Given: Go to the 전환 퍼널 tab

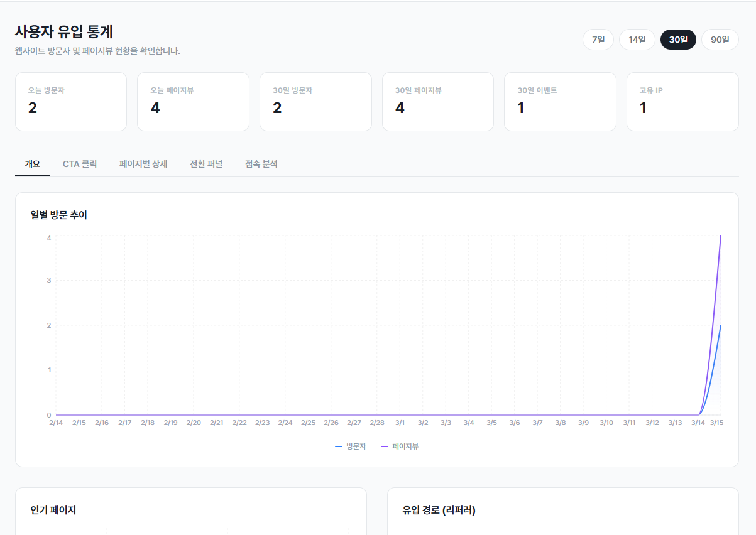Looking at the screenshot, I should point(206,164).
